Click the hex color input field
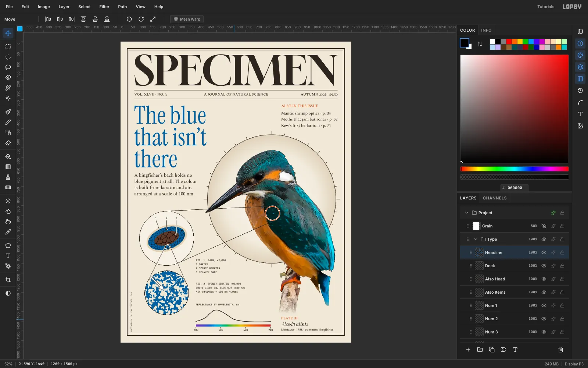This screenshot has width=588, height=368. tap(514, 188)
